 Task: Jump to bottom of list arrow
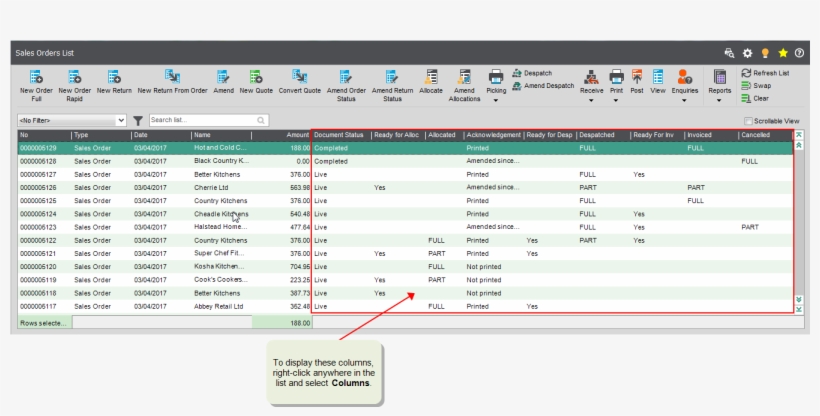pyautogui.click(x=799, y=309)
